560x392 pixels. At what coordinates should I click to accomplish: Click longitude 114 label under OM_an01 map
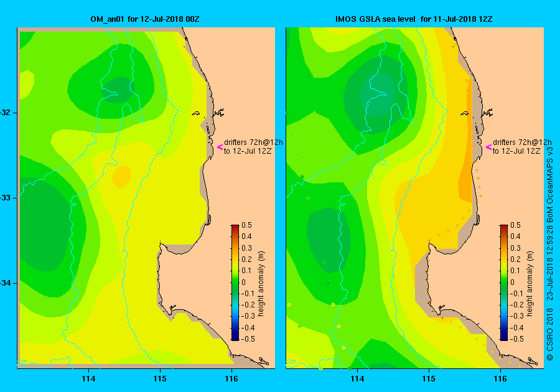(88, 379)
